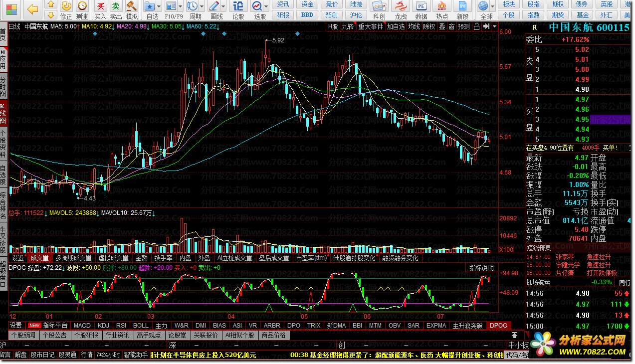Viewport: 635px width, 364px height.
Task: Open the 模拟 simulated trading icon
Action: click(x=132, y=10)
